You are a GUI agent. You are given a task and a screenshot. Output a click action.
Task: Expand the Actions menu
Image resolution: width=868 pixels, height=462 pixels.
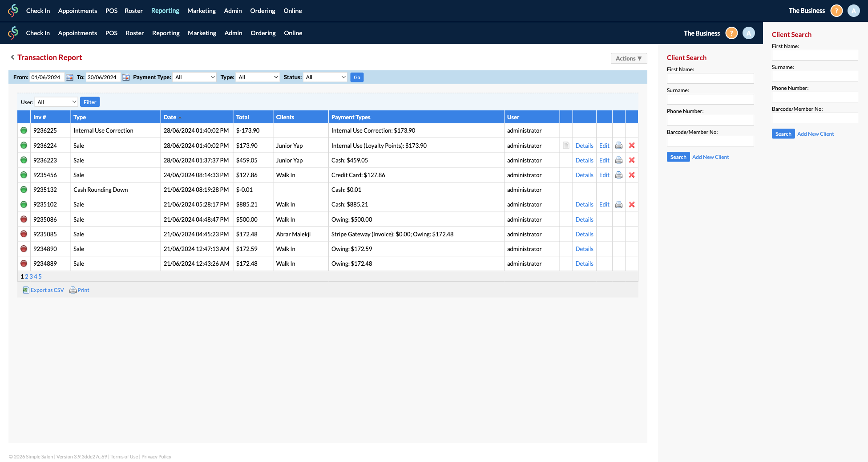pyautogui.click(x=628, y=58)
